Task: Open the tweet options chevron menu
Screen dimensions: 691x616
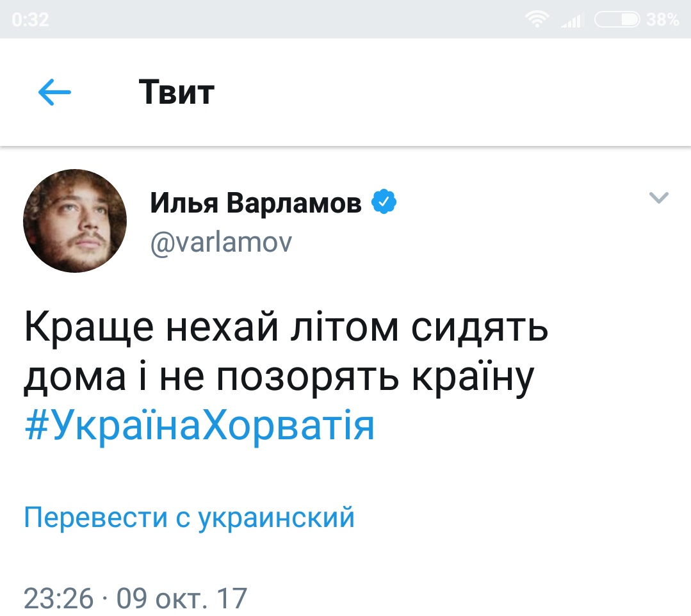Action: coord(659,199)
